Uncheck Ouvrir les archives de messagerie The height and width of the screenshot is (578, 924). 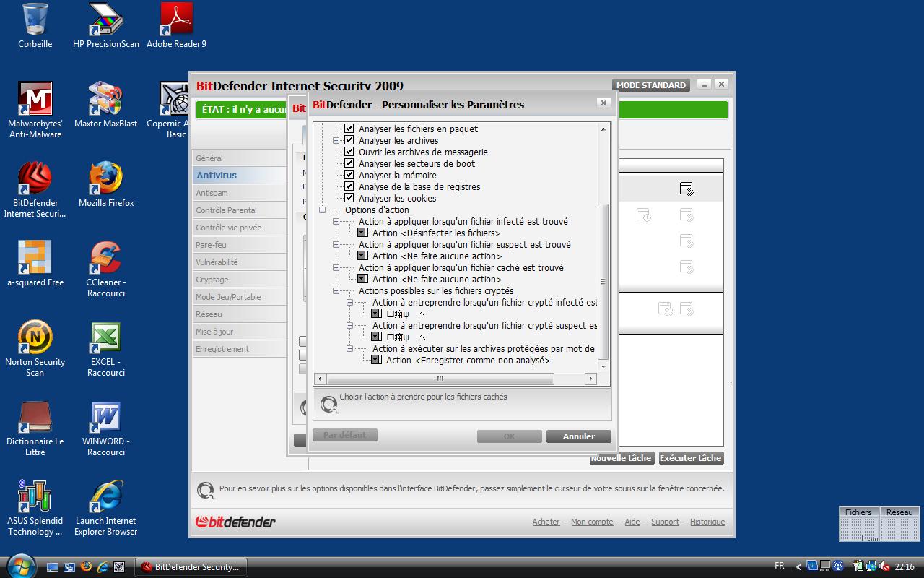click(349, 152)
